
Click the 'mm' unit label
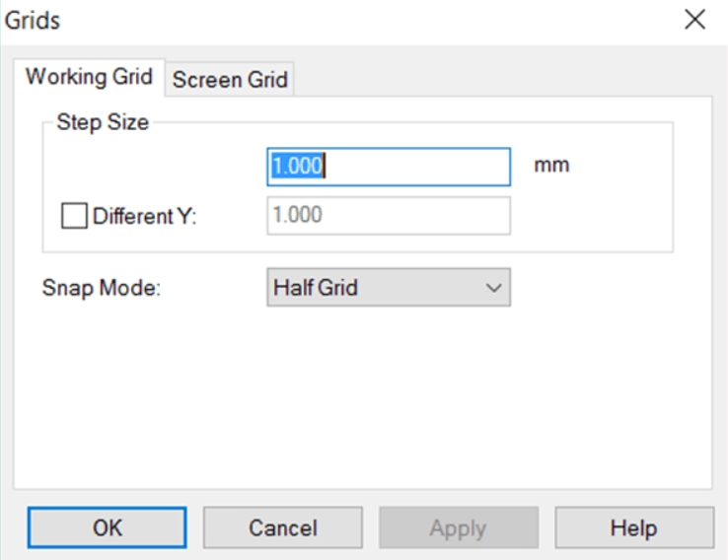(551, 166)
